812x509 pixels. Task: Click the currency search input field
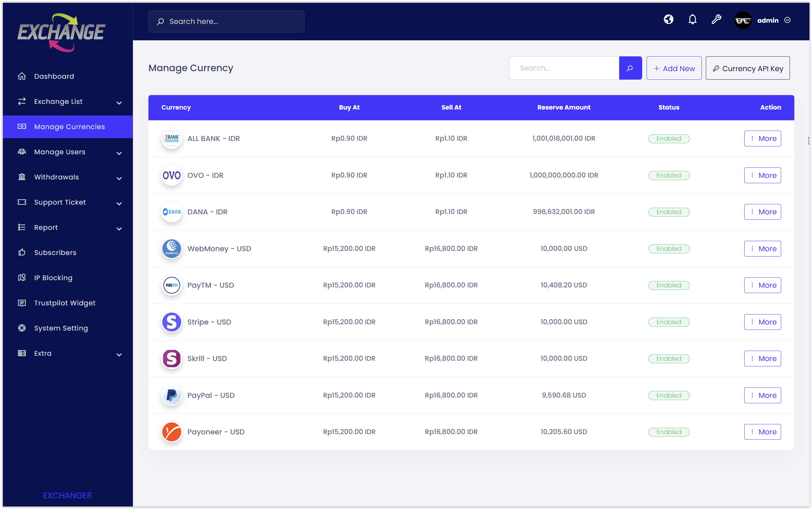(x=564, y=68)
